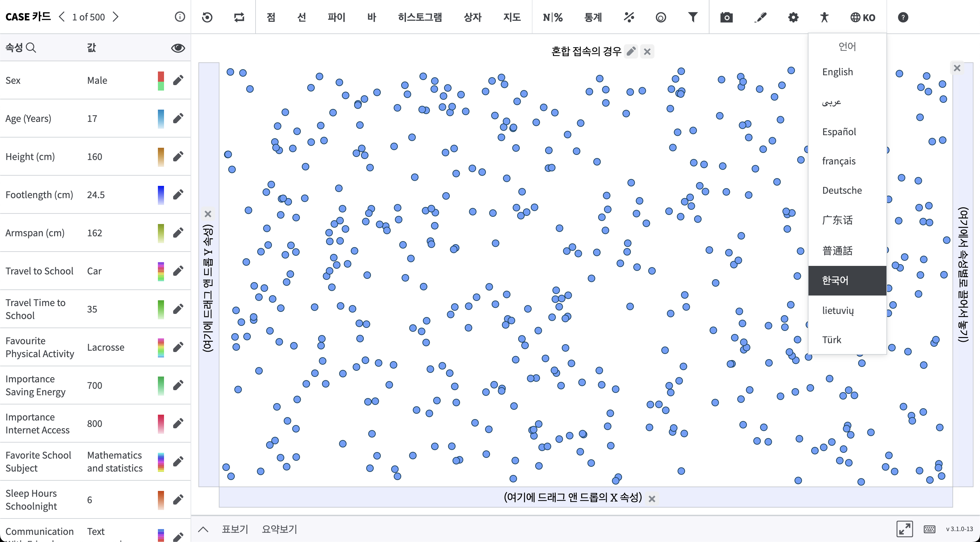Toggle fullscreen expand icon

[904, 529]
